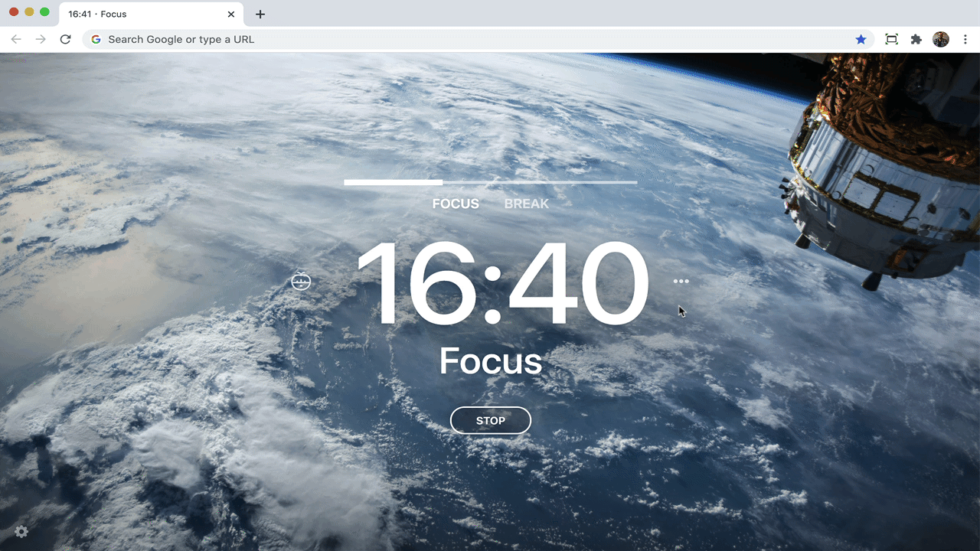Open a new tab with plus button
980x551 pixels.
(x=260, y=14)
